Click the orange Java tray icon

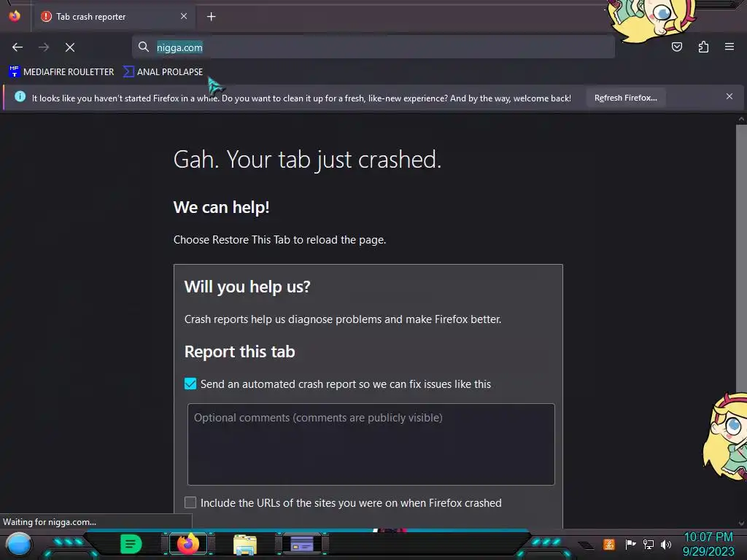[x=609, y=544]
